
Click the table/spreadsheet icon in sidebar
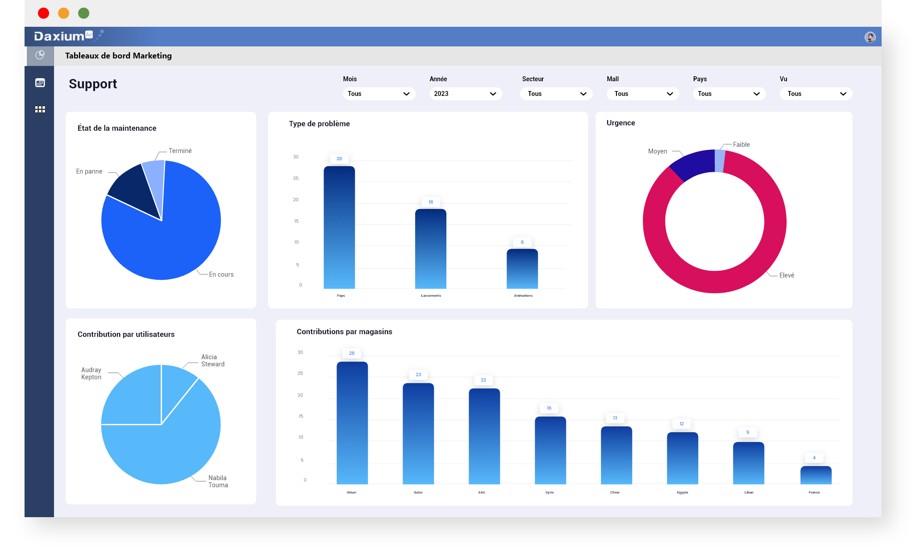coord(39,83)
